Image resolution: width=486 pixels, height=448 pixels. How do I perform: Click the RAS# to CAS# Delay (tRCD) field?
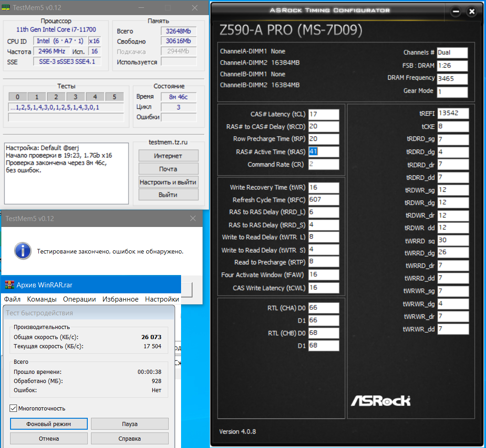click(x=324, y=127)
